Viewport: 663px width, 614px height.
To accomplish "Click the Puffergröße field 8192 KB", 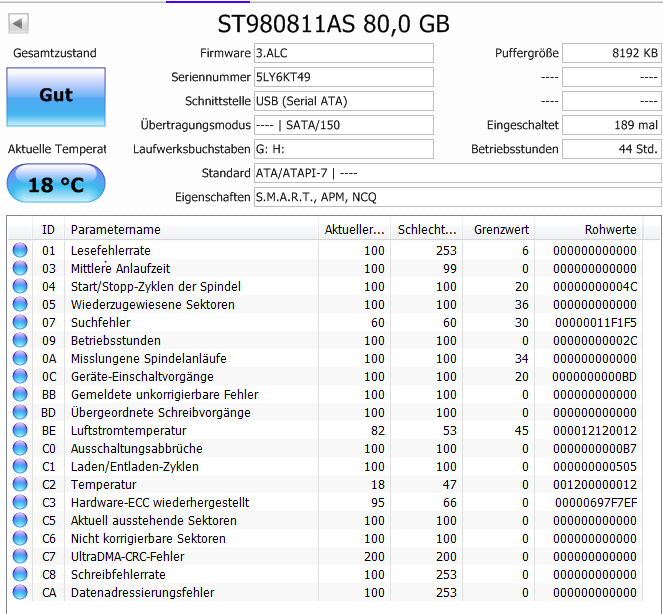I will click(x=611, y=53).
